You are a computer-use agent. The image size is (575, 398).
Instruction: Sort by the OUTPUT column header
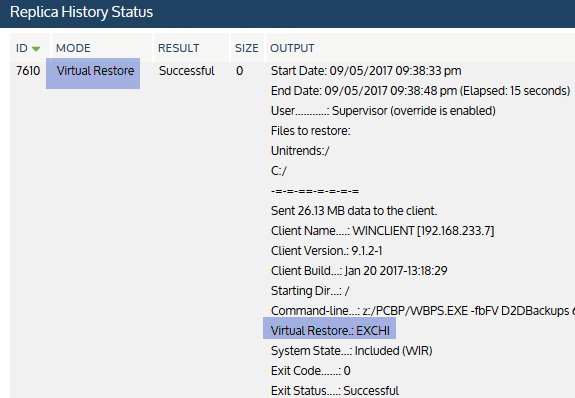coord(292,48)
